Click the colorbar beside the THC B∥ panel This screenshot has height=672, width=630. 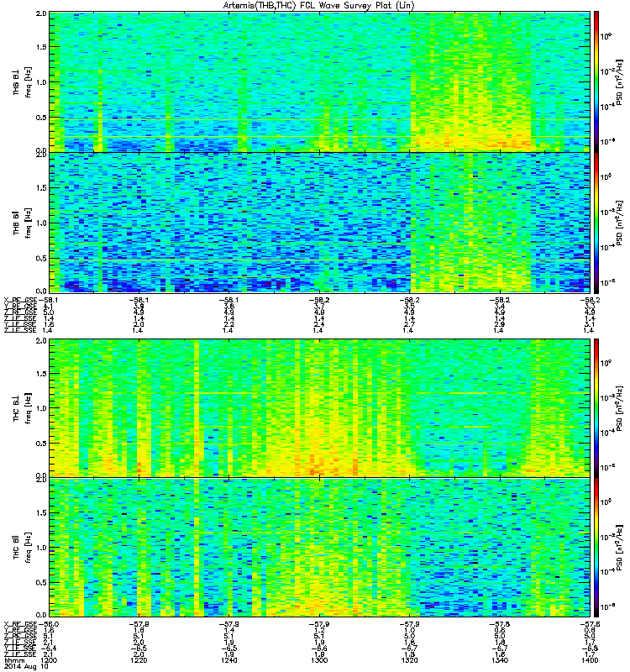[x=596, y=548]
